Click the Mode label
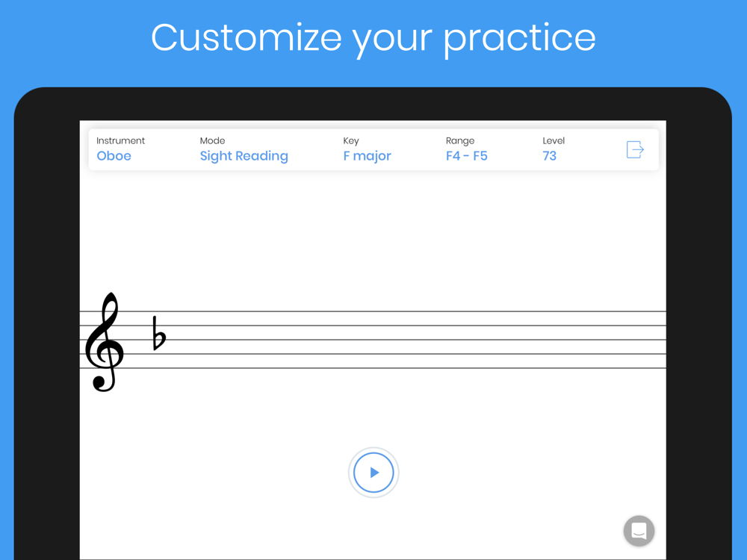 click(x=212, y=140)
